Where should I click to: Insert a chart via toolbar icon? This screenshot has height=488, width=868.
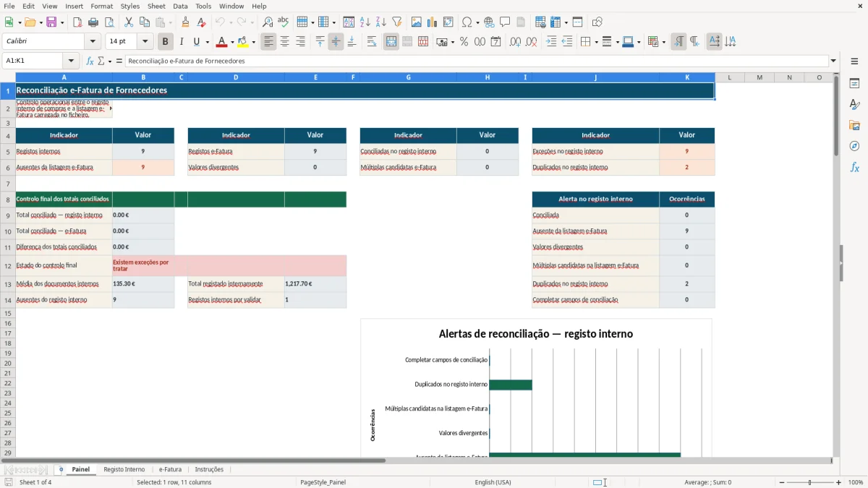433,22
